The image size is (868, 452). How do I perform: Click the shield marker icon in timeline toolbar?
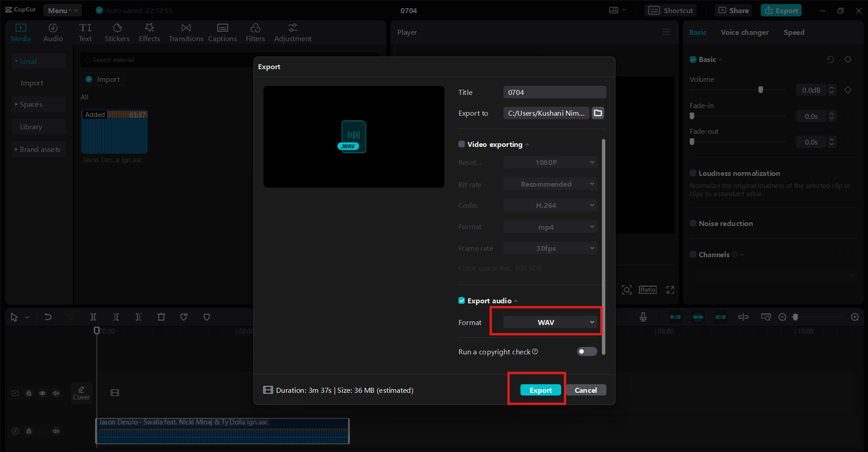coord(207,317)
